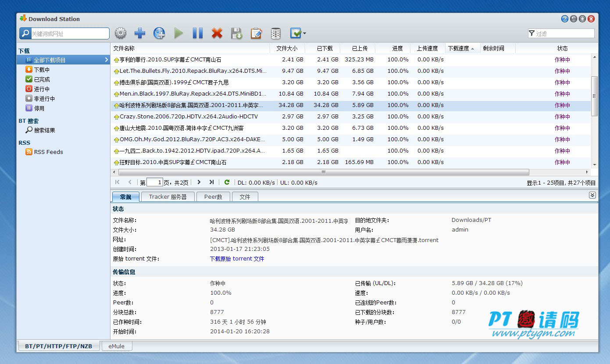
Task: Open the 停用 stopped category
Action: click(39, 108)
